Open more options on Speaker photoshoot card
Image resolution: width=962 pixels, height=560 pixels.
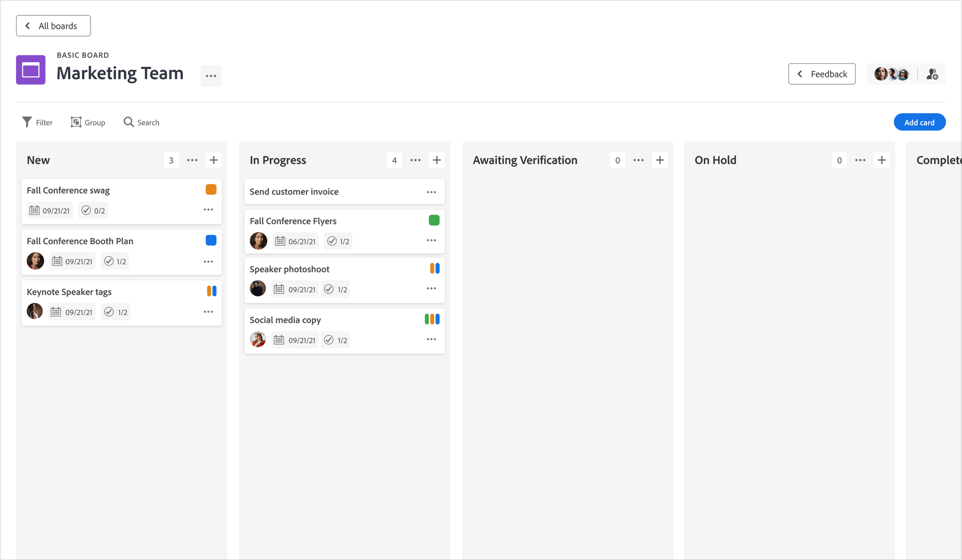pos(432,288)
